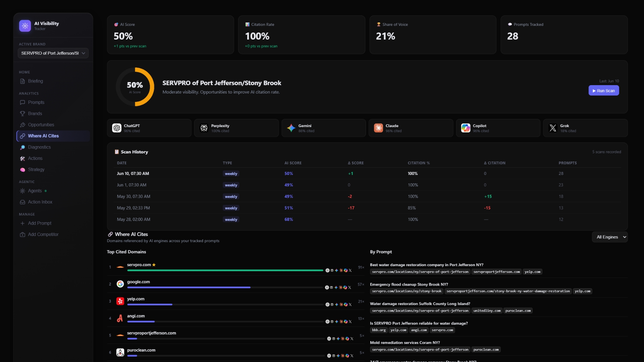Click the Copilot engine icon
The width and height of the screenshot is (644, 362).
pos(466,128)
